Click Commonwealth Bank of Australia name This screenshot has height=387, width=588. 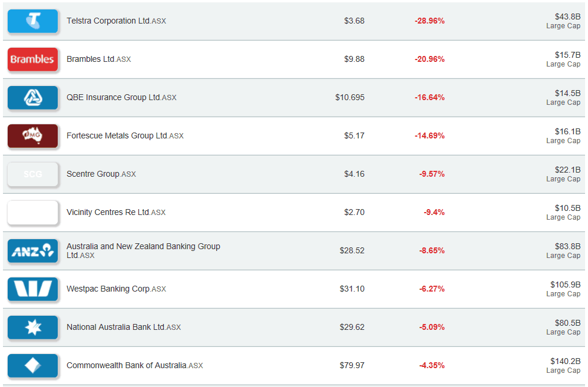pos(127,365)
